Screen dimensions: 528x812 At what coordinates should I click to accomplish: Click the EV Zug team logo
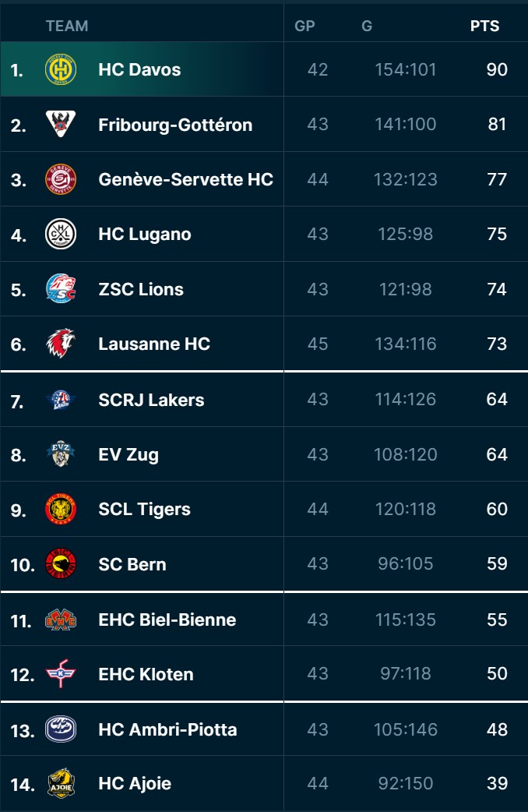pos(61,454)
